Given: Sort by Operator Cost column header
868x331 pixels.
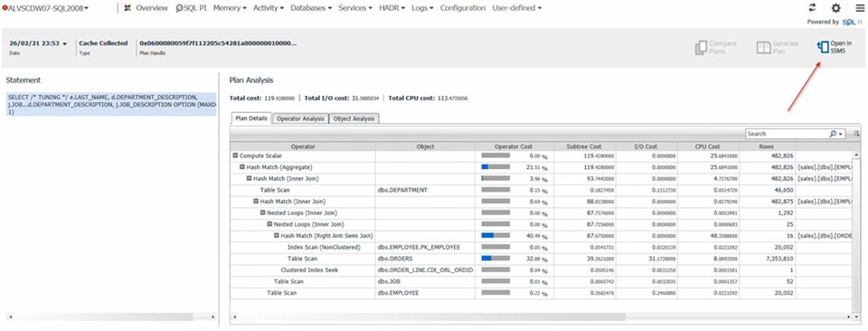Looking at the screenshot, I should point(514,147).
